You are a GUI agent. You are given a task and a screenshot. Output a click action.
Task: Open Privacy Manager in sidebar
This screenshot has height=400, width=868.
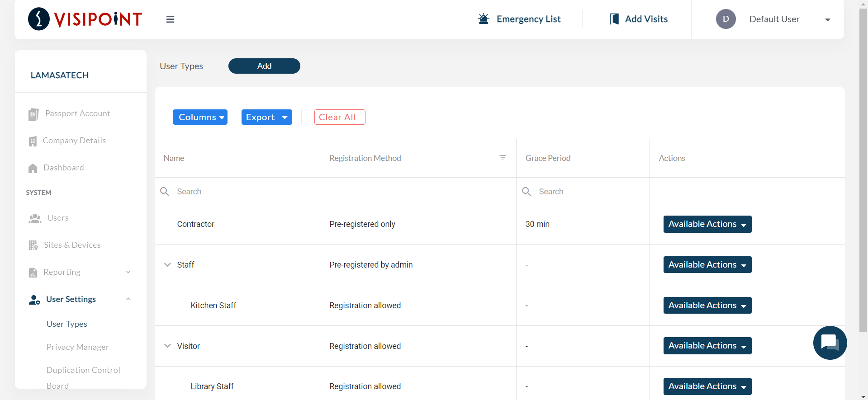pyautogui.click(x=78, y=347)
